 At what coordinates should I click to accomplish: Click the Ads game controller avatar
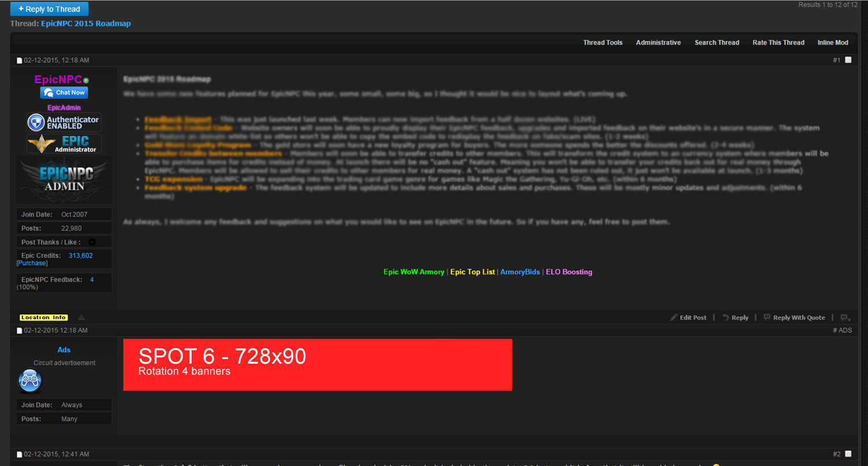(x=30, y=380)
